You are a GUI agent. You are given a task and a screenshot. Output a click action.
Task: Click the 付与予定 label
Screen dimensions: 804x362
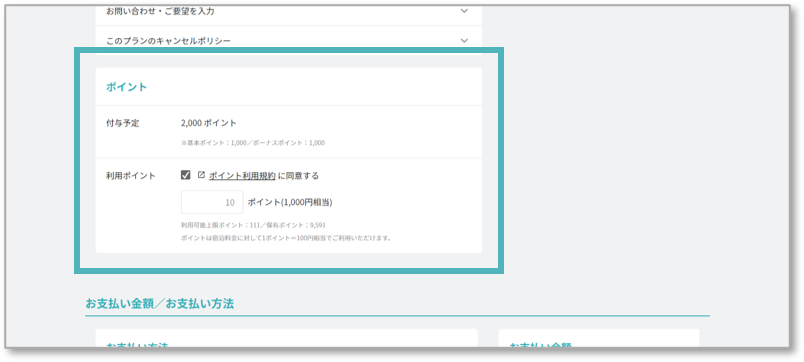coord(123,123)
